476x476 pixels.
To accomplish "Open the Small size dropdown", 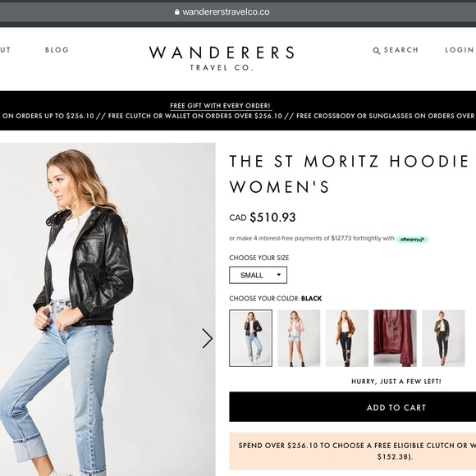I will [x=258, y=275].
